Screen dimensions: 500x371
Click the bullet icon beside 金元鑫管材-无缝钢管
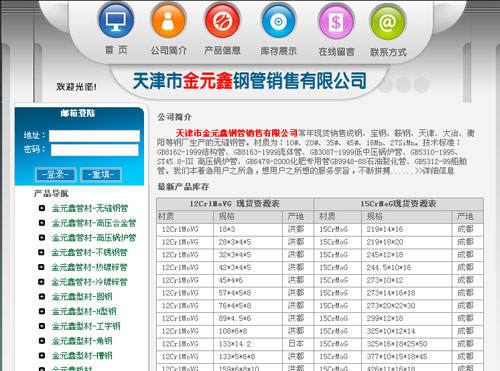tap(42, 208)
